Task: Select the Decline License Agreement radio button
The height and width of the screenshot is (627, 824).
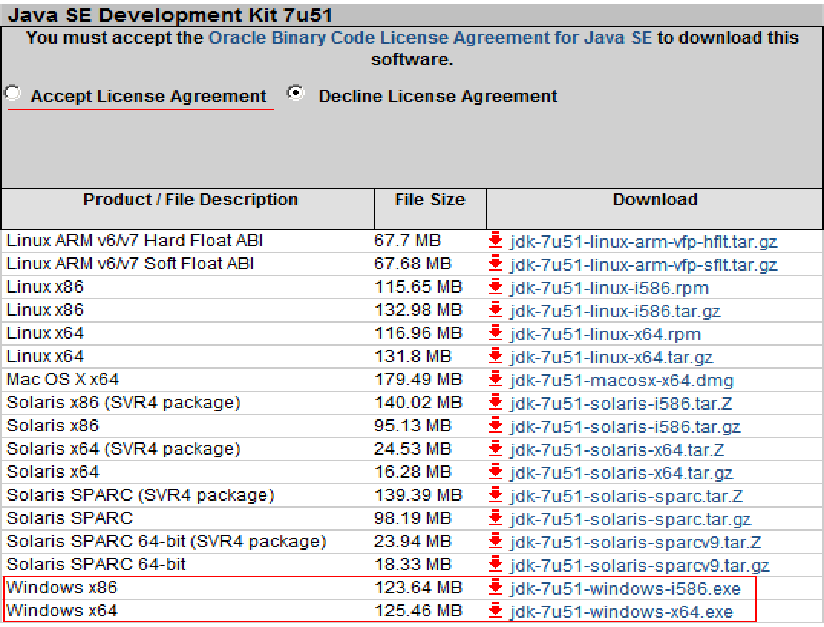Action: (x=296, y=93)
